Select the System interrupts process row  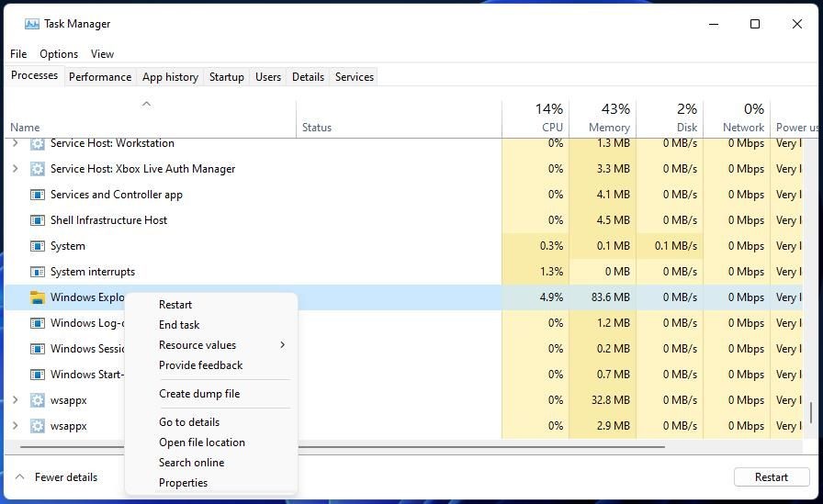pos(403,272)
